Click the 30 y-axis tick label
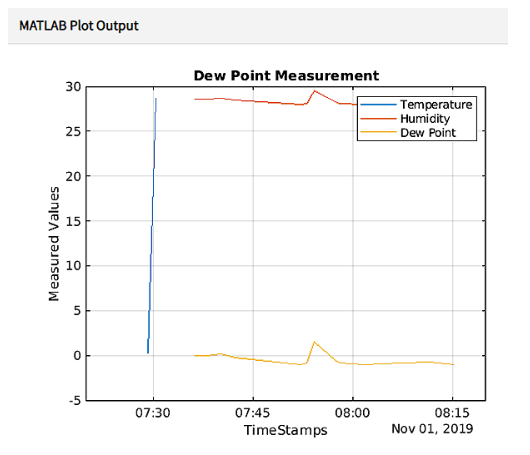 click(x=73, y=87)
